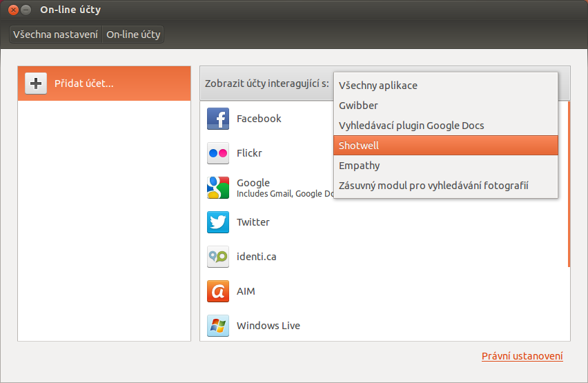Click the Google provider name
588x383 pixels.
point(253,183)
